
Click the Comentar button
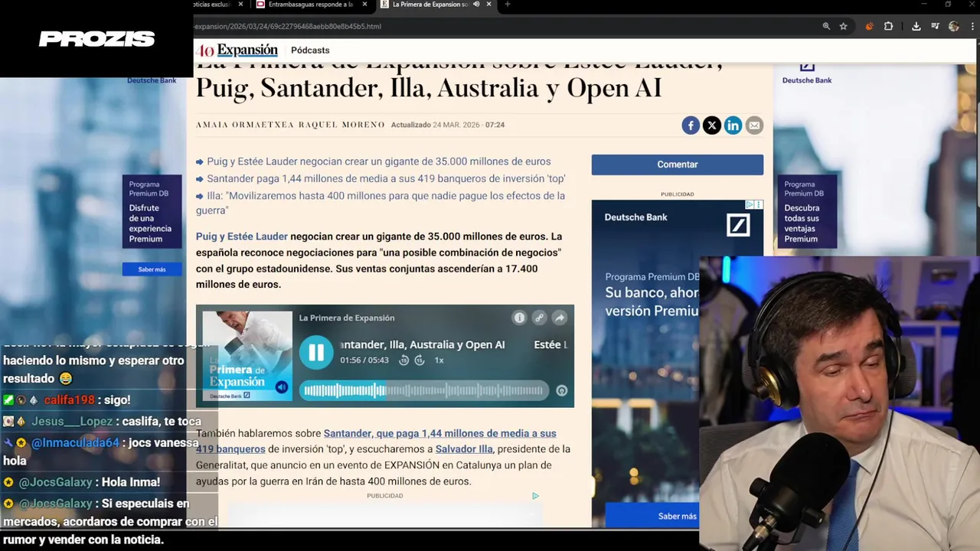(x=677, y=165)
